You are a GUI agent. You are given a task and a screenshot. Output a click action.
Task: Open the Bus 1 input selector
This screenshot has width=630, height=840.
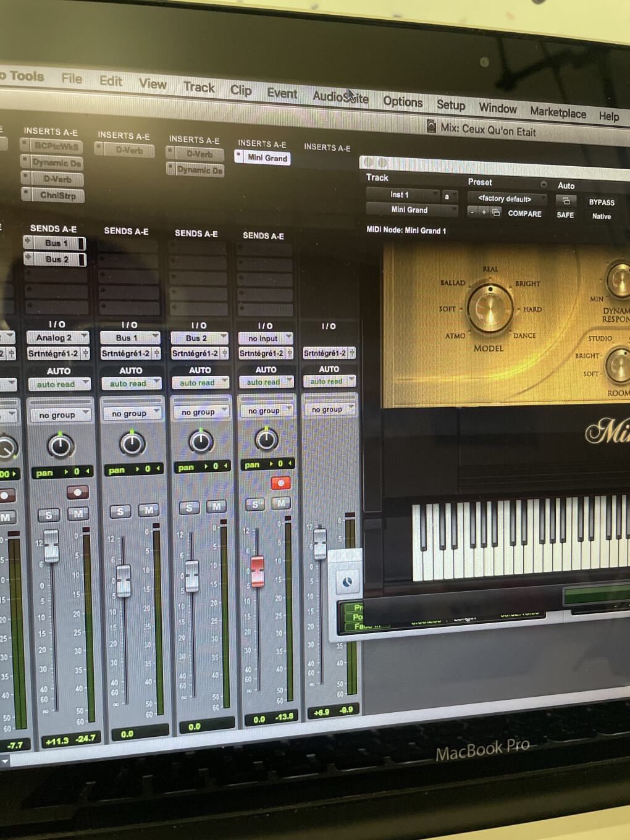coord(130,337)
